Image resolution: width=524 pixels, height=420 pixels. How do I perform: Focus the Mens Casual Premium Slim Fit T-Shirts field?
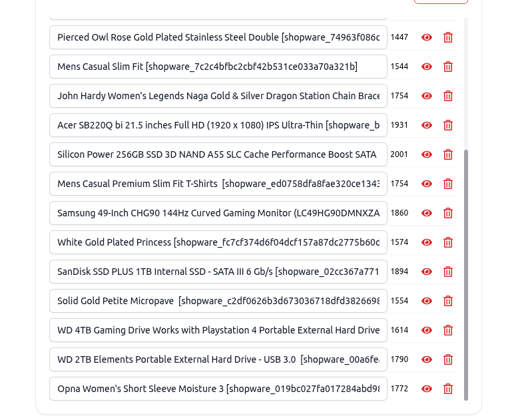[218, 184]
